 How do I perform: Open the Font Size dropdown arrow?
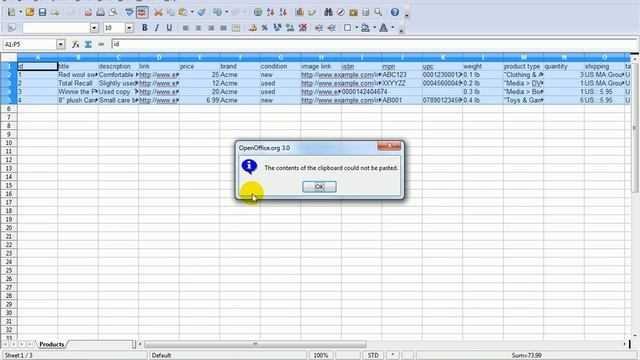129,28
